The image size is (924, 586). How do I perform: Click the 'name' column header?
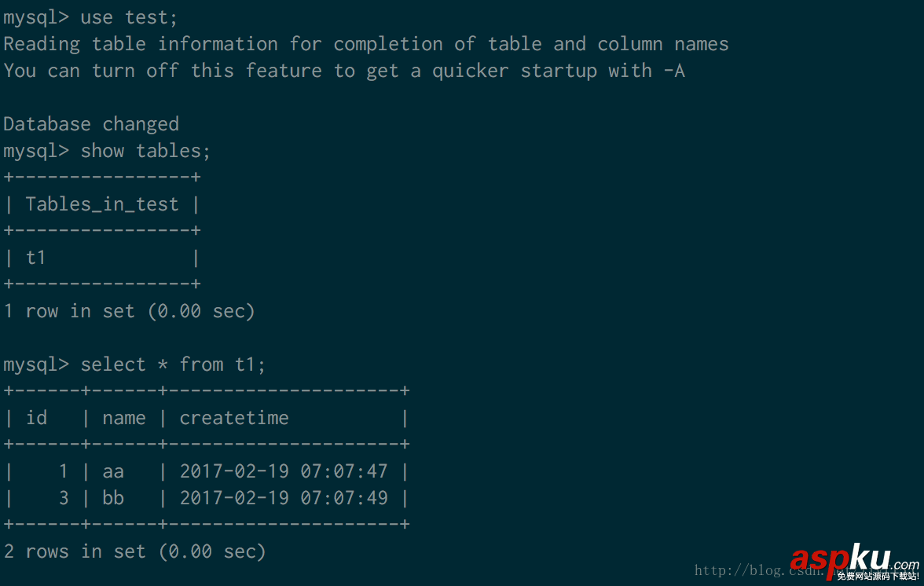[x=124, y=418]
